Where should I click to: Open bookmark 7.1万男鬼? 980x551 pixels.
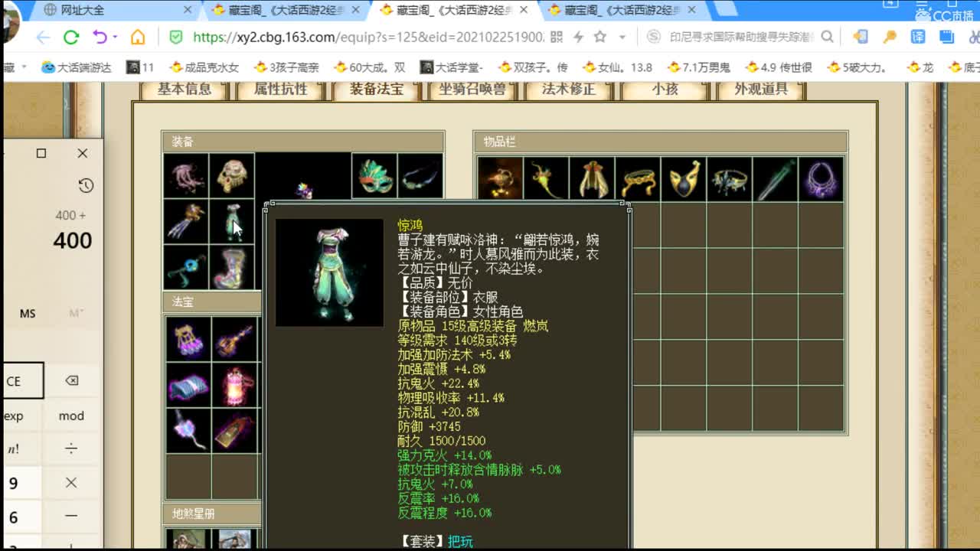(x=698, y=67)
